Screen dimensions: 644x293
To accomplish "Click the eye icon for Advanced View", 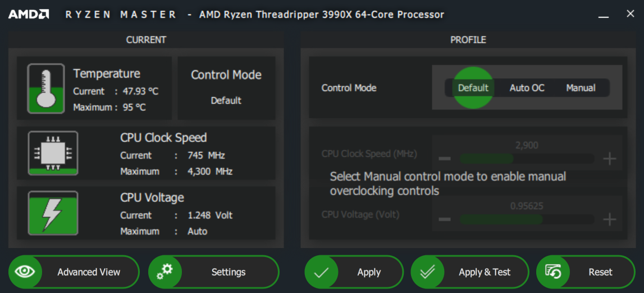I will (x=25, y=272).
